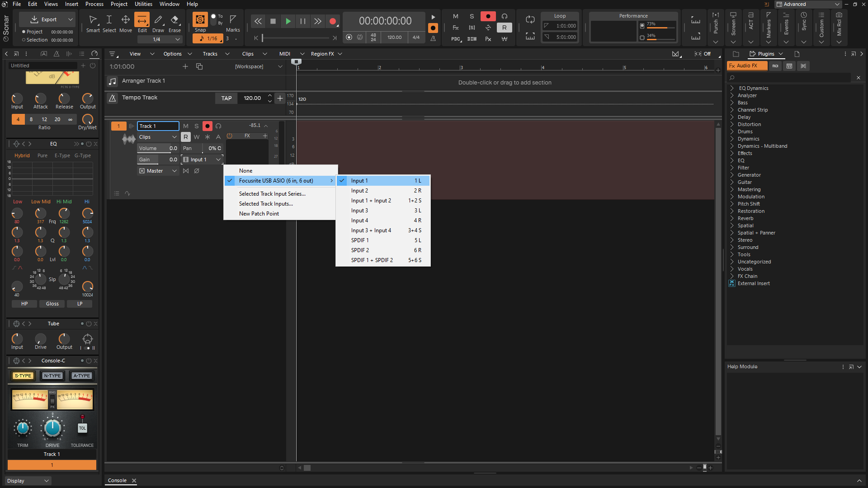868x488 pixels.
Task: Toggle Snap to grid
Action: coord(200,20)
